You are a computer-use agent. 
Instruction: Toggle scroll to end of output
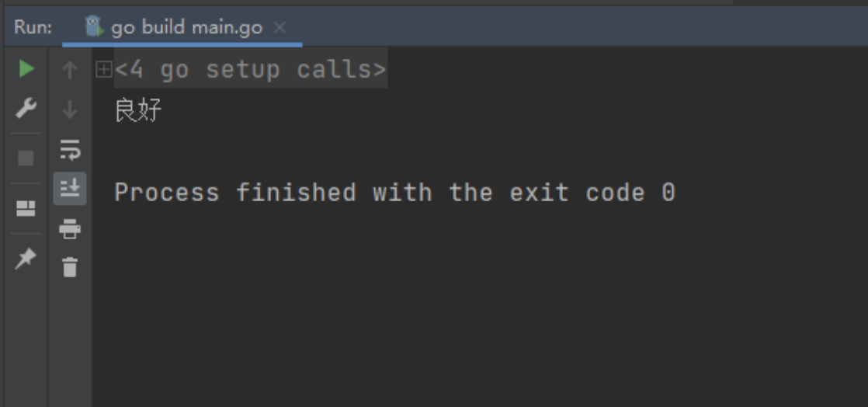pyautogui.click(x=70, y=189)
